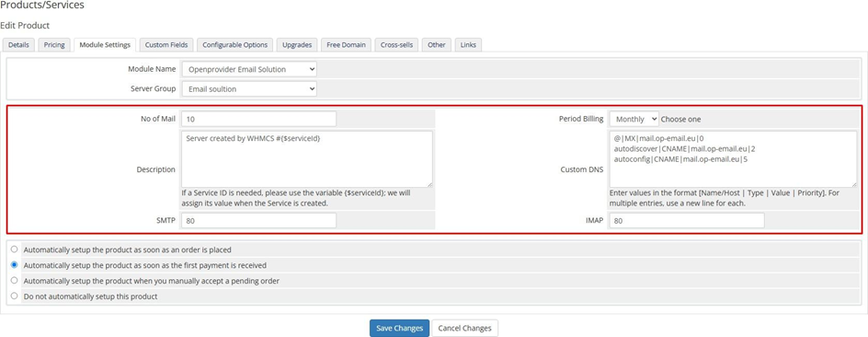The height and width of the screenshot is (337, 868).
Task: Go to Configurable Options tab
Action: (x=234, y=45)
